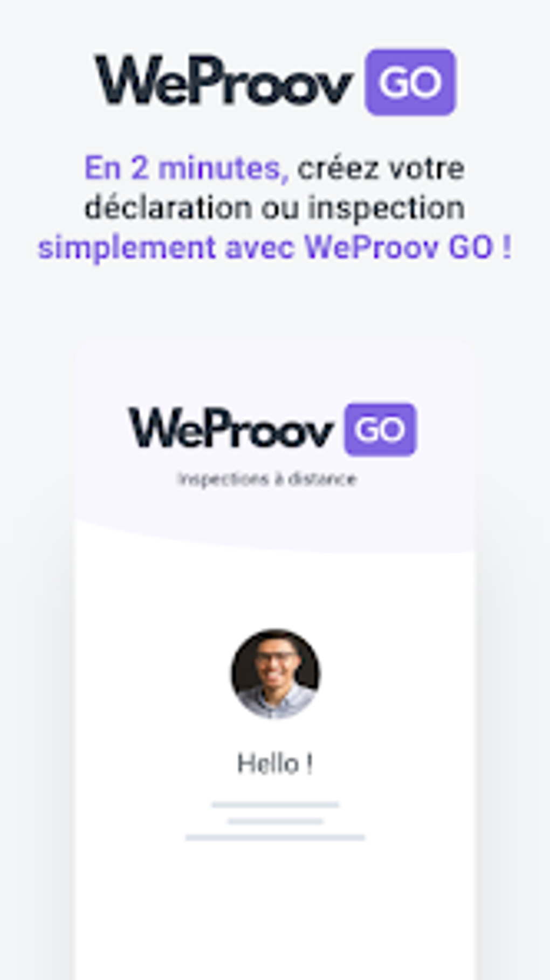This screenshot has height=980, width=550.
Task: Click the longest bottom placeholder line
Action: point(275,837)
